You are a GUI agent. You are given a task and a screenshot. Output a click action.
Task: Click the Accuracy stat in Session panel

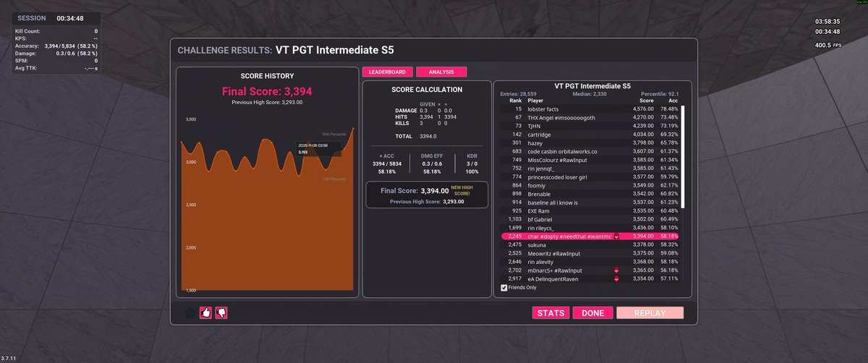pos(56,46)
